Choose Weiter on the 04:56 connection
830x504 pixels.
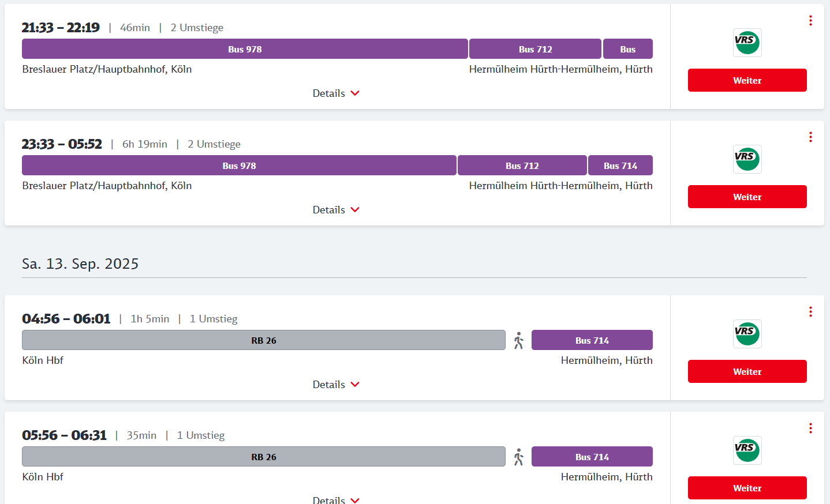(747, 371)
